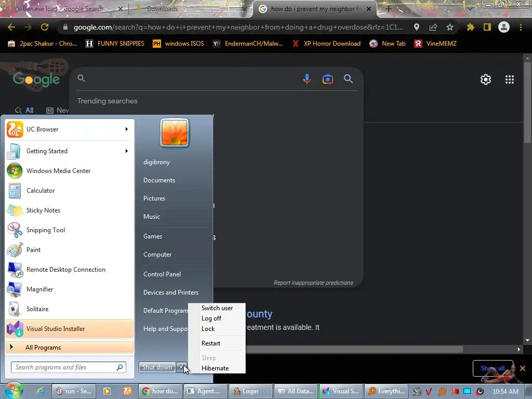Viewport: 532px width, 399px height.
Task: Open Internet Explorer taskbar icon
Action: tap(41, 391)
